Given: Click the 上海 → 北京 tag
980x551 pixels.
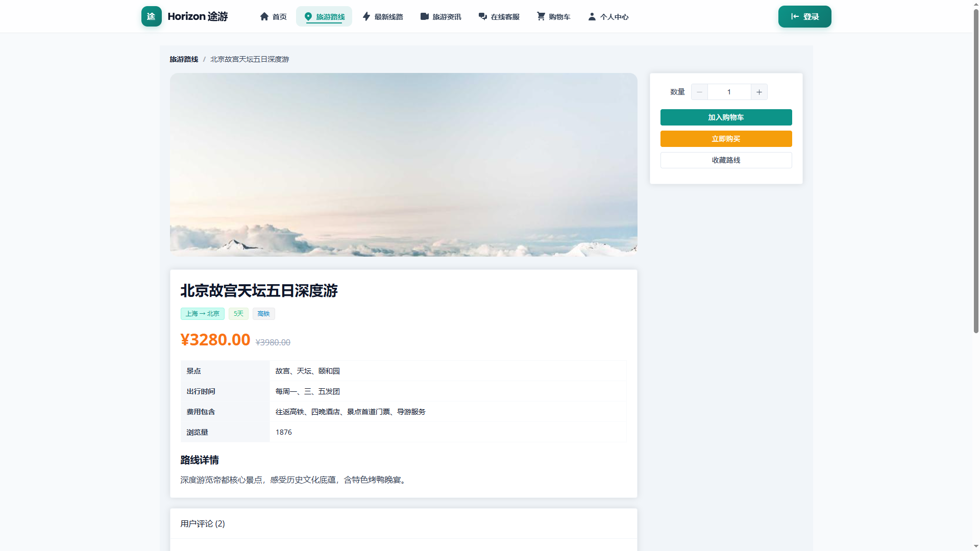Looking at the screenshot, I should (202, 314).
